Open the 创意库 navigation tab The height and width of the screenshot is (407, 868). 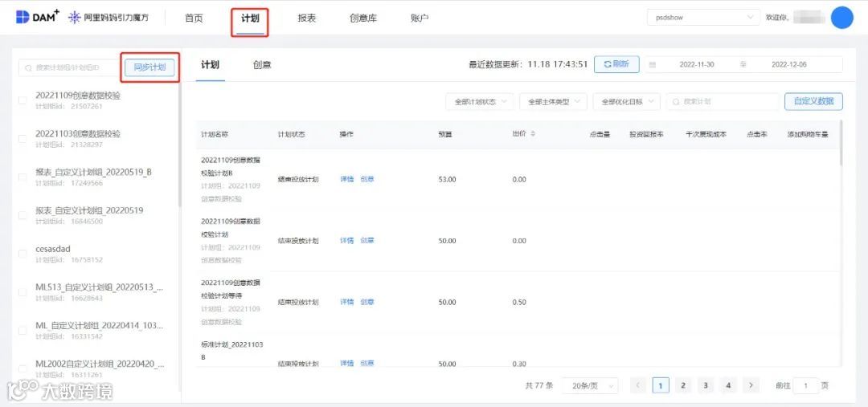click(363, 18)
